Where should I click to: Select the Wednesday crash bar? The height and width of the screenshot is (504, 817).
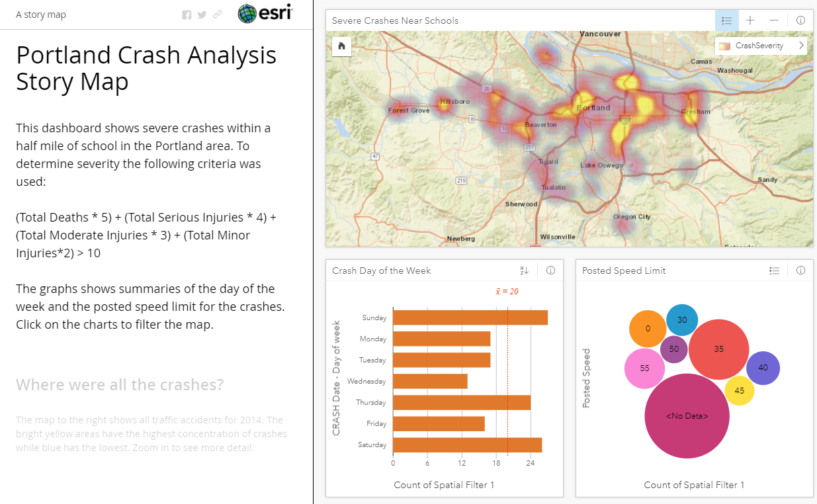430,381
